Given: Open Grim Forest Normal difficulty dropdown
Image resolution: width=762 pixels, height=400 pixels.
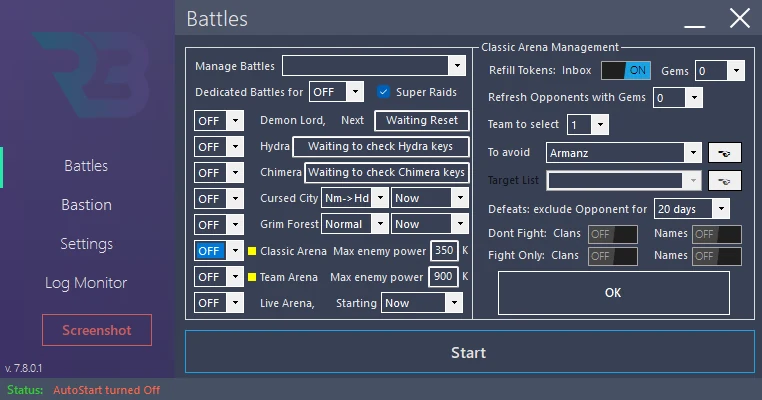Looking at the screenshot, I should [354, 224].
